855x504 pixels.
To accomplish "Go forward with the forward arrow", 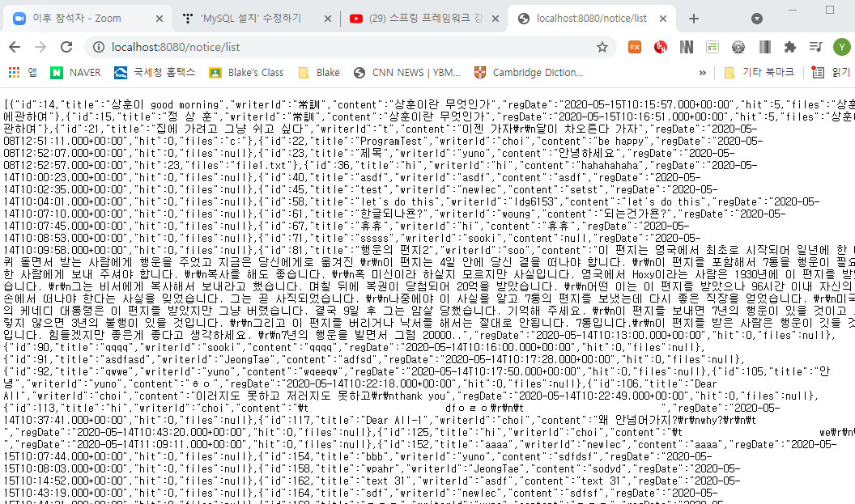I will click(x=40, y=47).
